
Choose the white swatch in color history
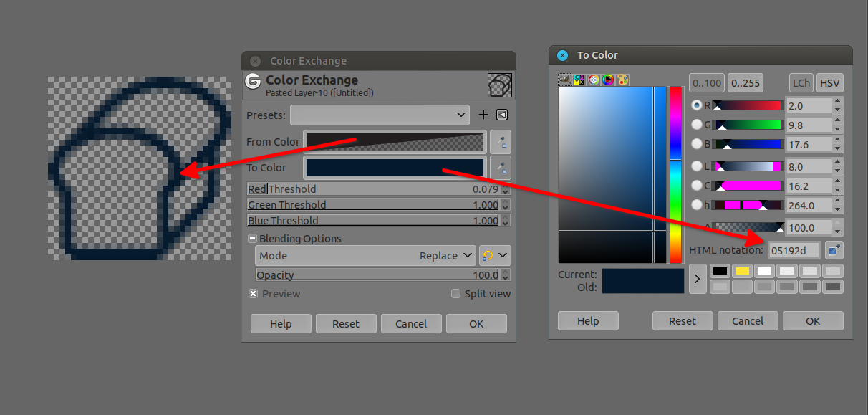(765, 271)
